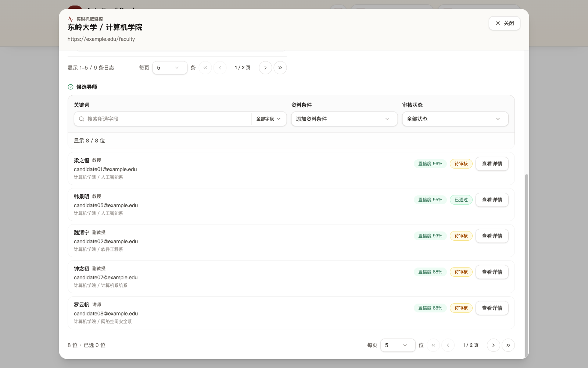Jump to last page of candidates
588x368 pixels.
click(x=508, y=345)
